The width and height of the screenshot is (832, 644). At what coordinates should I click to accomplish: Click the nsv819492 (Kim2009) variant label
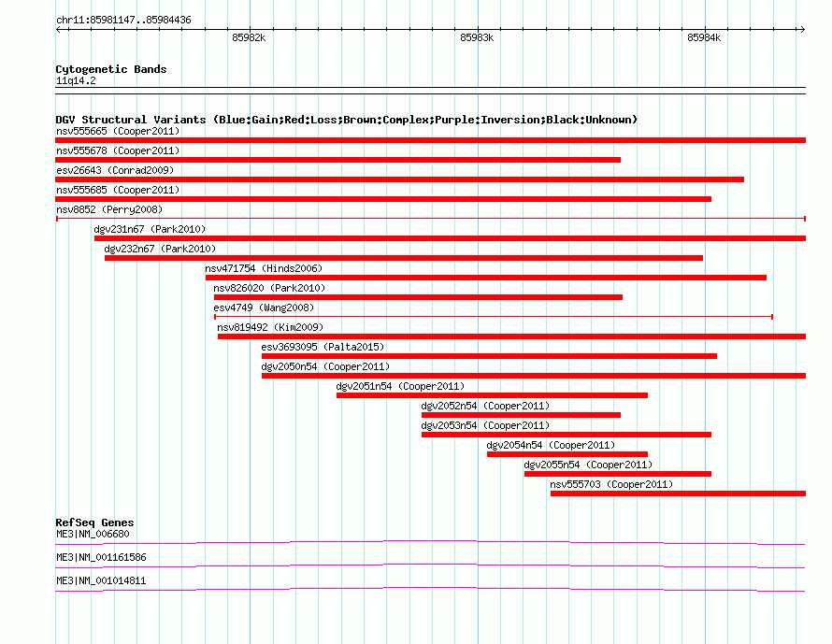(270, 327)
